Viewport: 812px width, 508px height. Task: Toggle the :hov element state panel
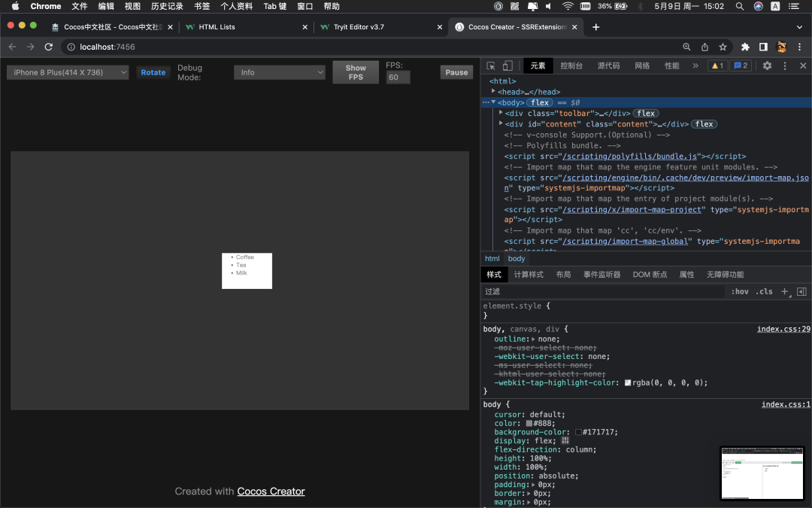(740, 291)
